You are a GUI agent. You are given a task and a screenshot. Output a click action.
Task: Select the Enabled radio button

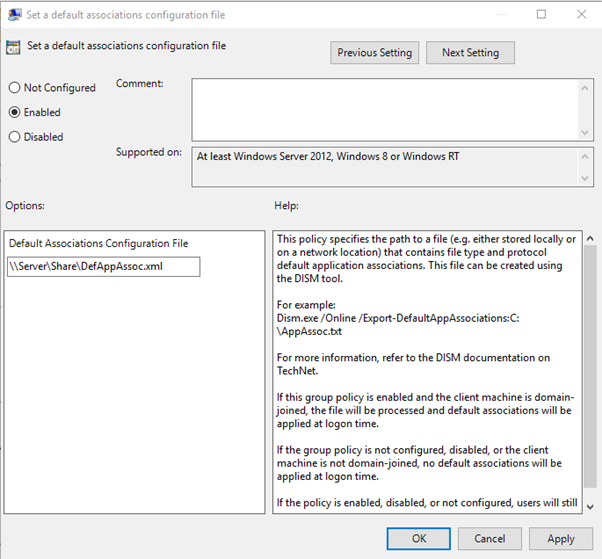15,112
